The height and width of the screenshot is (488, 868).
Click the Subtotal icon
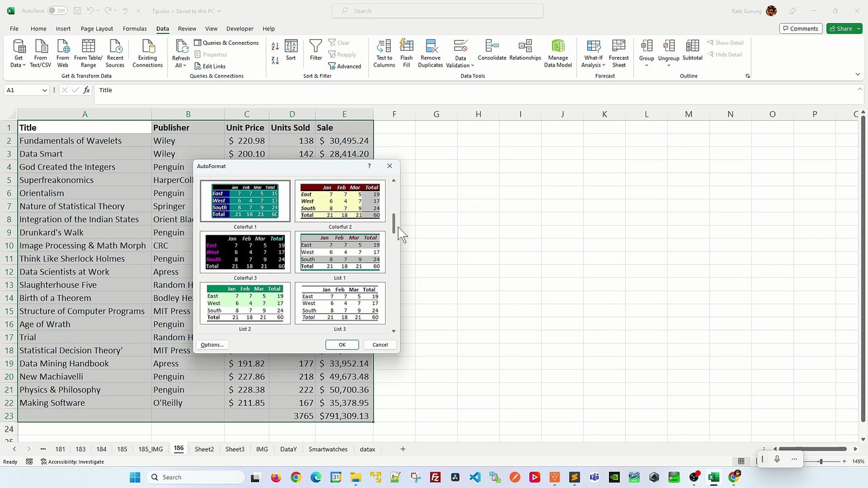tap(692, 46)
